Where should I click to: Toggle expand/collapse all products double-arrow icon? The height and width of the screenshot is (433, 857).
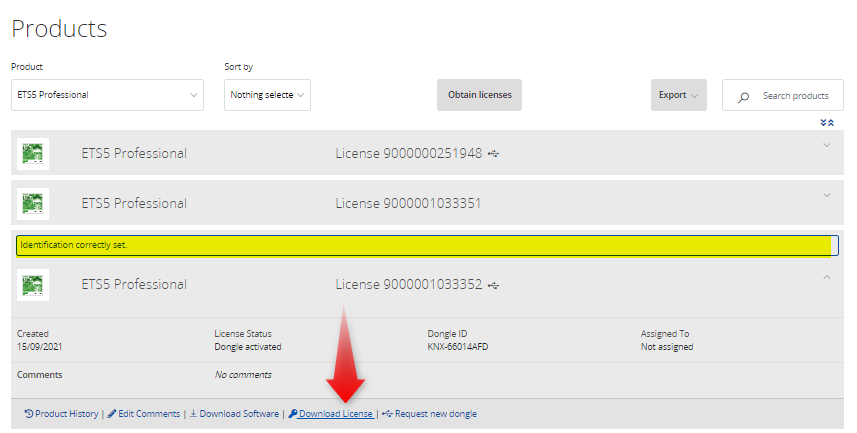click(827, 122)
